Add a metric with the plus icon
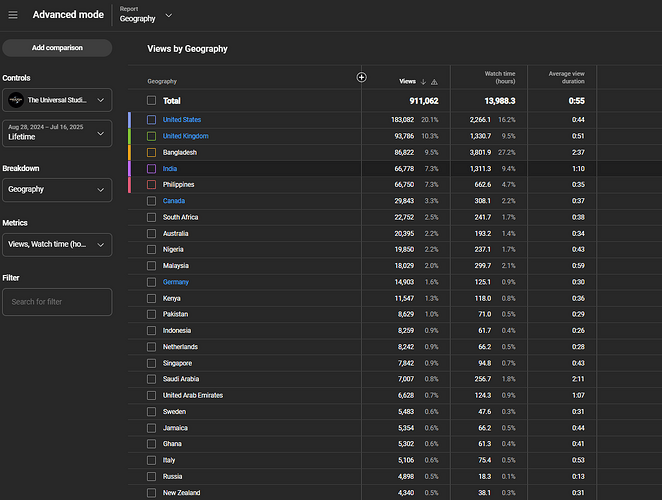662x500 pixels. [x=361, y=77]
